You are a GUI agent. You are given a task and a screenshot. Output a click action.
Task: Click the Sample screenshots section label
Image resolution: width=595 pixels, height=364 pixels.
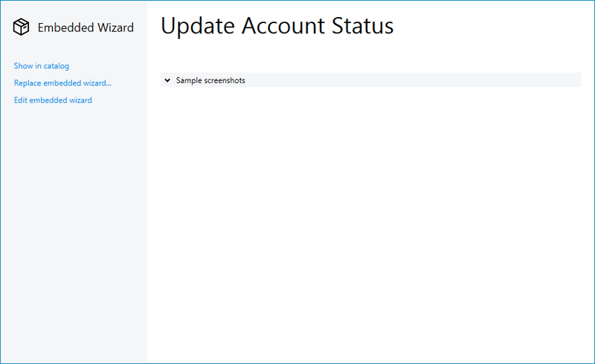click(210, 80)
